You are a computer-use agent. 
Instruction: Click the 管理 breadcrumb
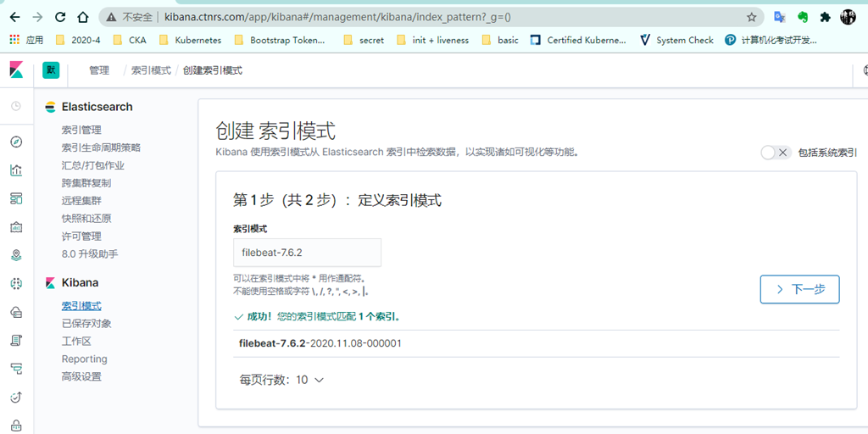pos(99,70)
